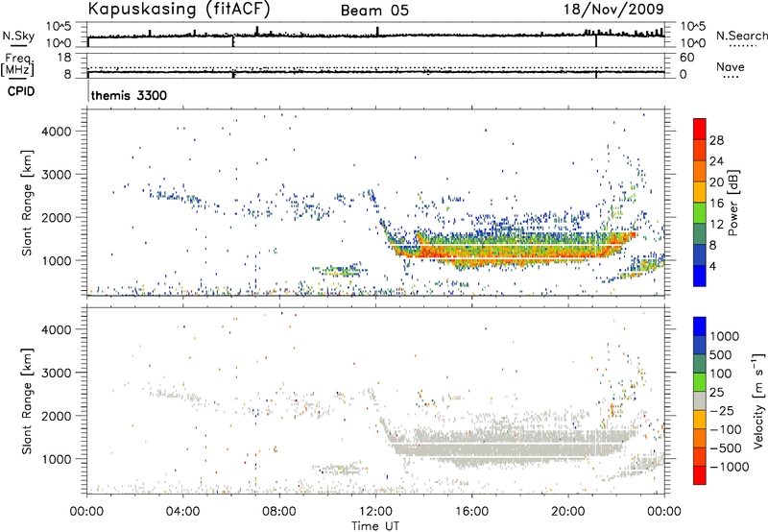Click the orange 20–24 dB Power colorbar segment
Viewport: 768px width, 532px height.
[700, 171]
